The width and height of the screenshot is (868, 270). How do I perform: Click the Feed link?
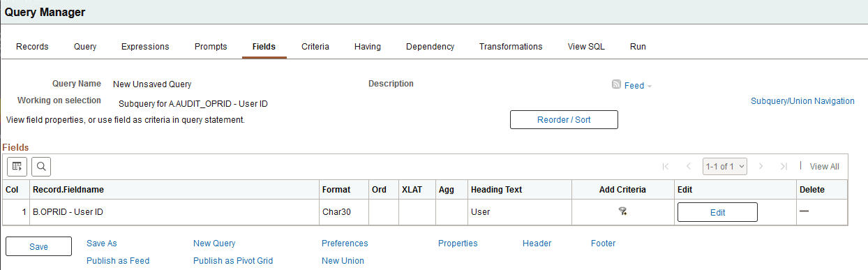[x=634, y=86]
